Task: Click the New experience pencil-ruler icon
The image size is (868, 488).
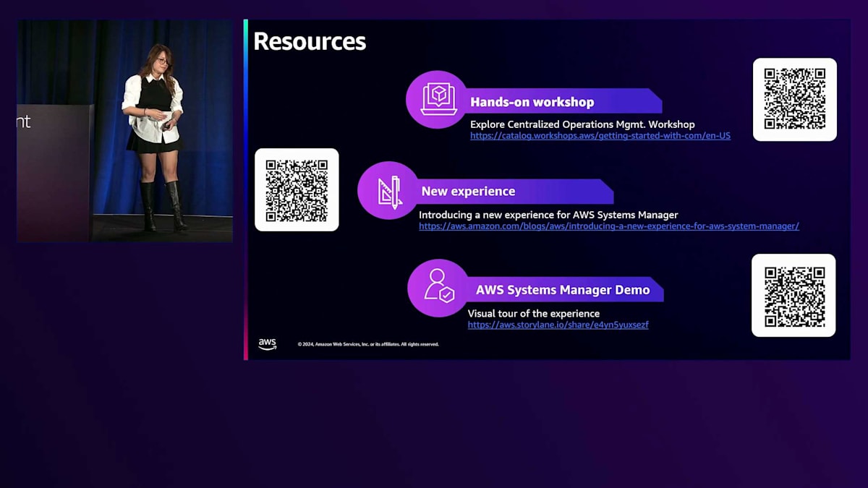Action: tap(389, 191)
